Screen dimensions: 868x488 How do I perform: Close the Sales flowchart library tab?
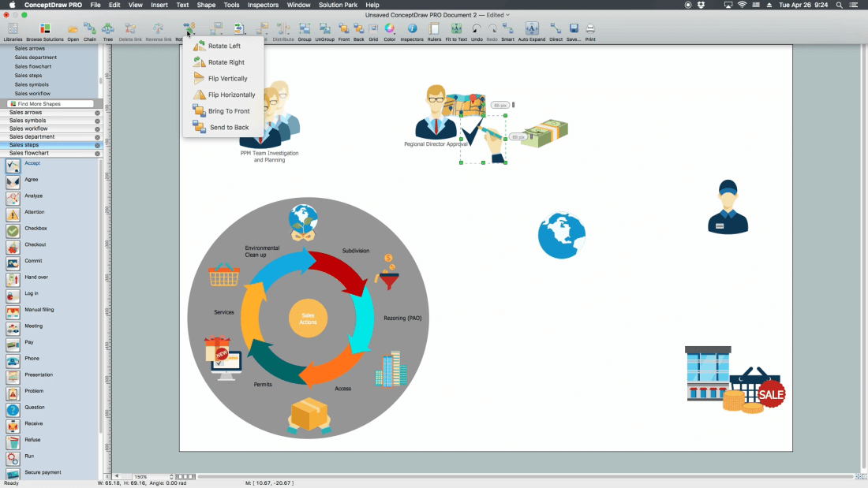click(97, 153)
